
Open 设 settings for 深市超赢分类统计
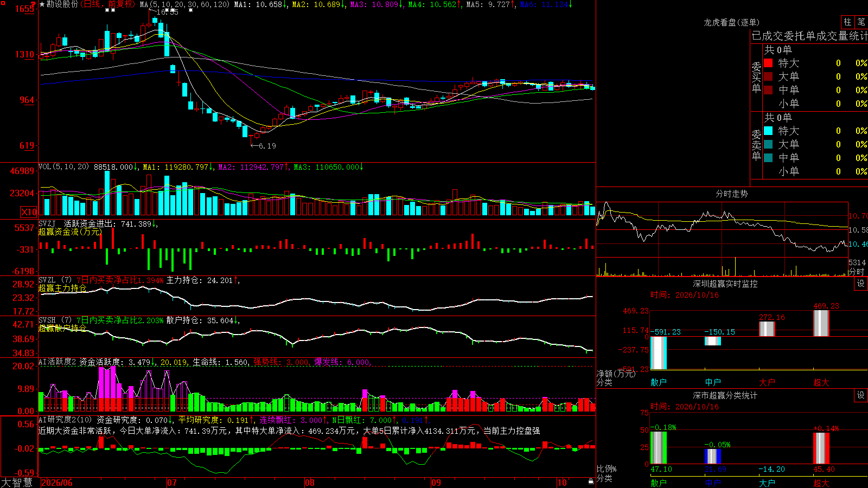pyautogui.click(x=861, y=395)
